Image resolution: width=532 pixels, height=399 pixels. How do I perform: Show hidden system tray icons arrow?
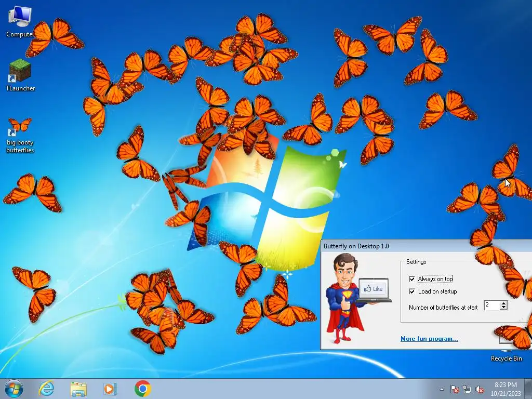[x=442, y=389]
